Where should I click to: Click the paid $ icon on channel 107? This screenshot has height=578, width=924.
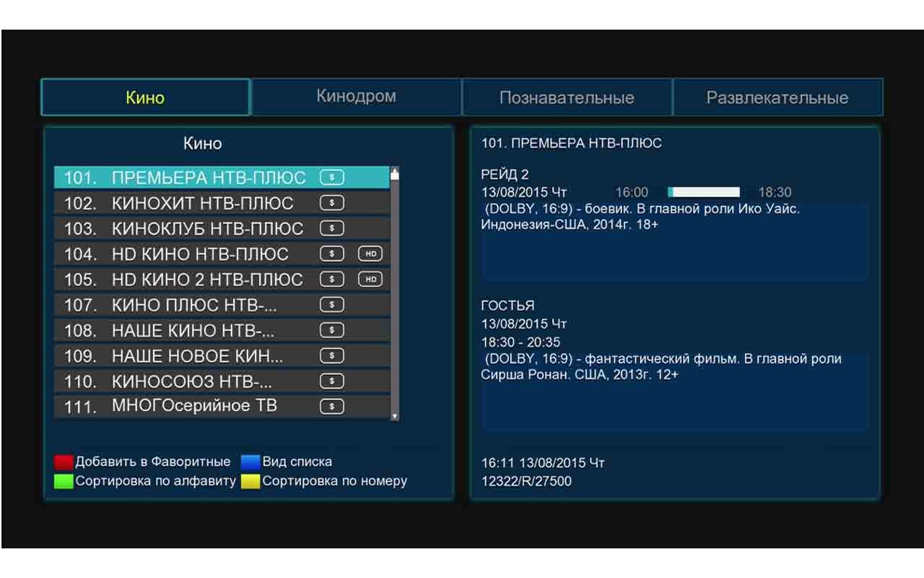332,305
